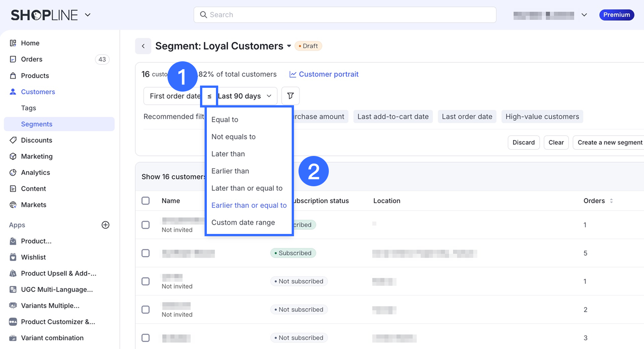Open Wishlist app icon in sidebar

(x=13, y=257)
